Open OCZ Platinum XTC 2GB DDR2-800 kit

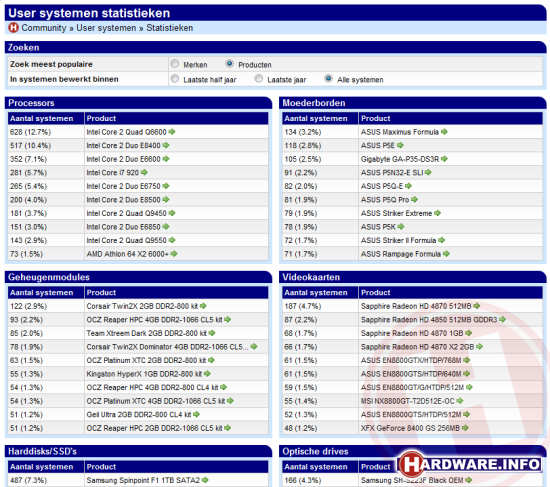[146, 360]
